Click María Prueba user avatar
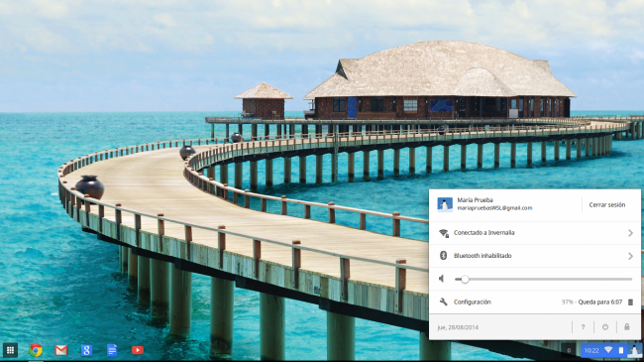This screenshot has width=644, height=362. (x=445, y=204)
